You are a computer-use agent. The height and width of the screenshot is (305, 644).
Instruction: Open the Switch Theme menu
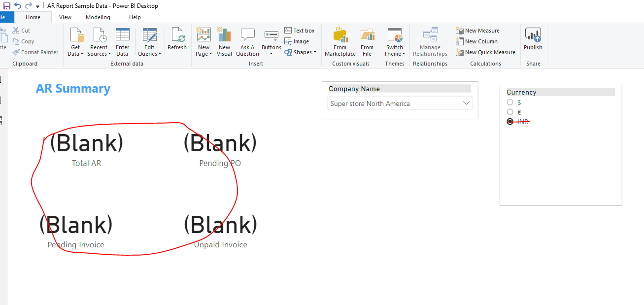pos(395,42)
